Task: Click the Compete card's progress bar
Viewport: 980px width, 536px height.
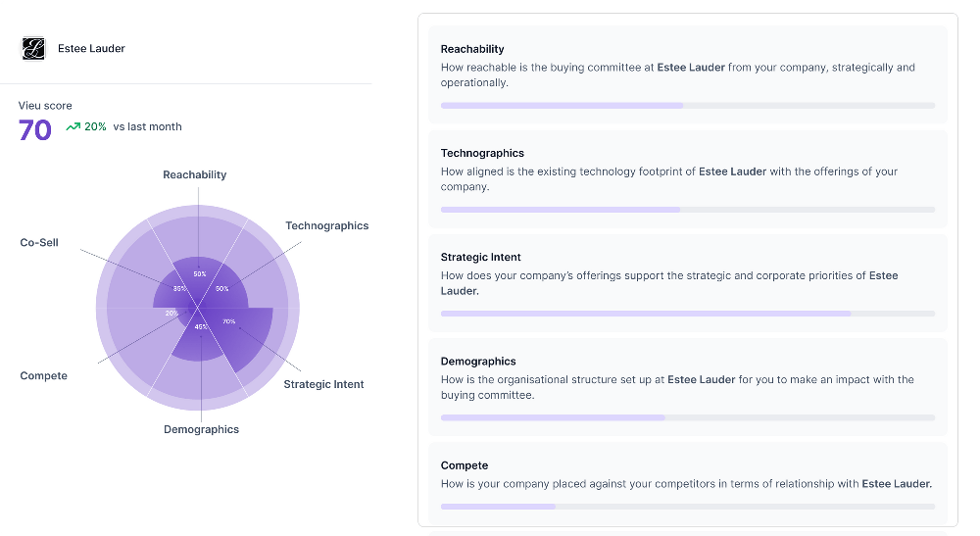Action: pyautogui.click(x=688, y=507)
